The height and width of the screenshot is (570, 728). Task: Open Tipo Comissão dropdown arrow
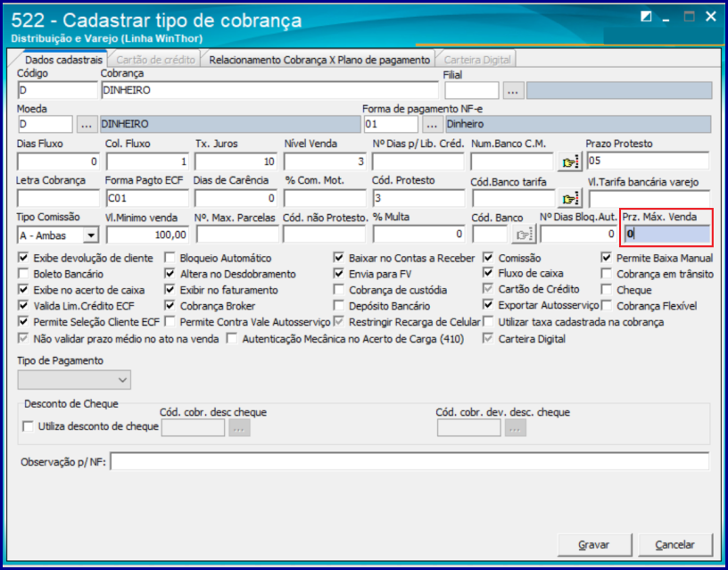click(x=90, y=235)
